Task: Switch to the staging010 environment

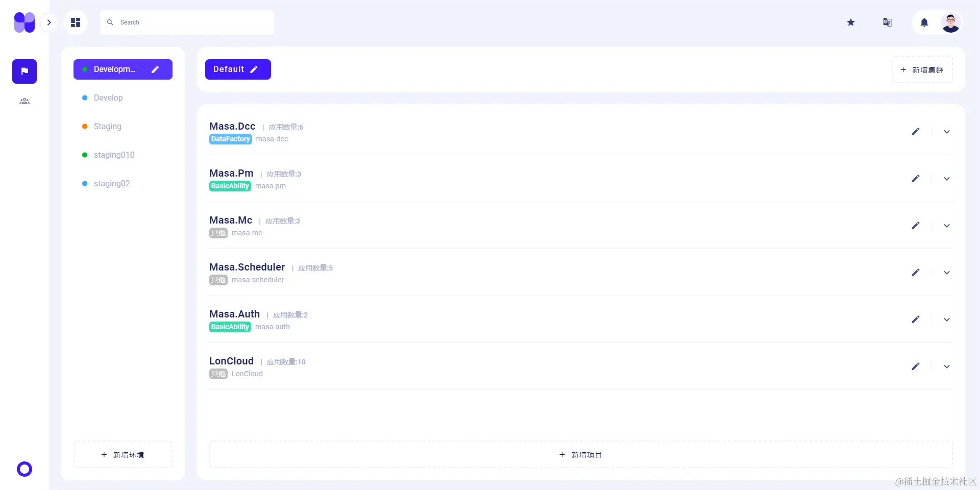Action: pyautogui.click(x=123, y=155)
